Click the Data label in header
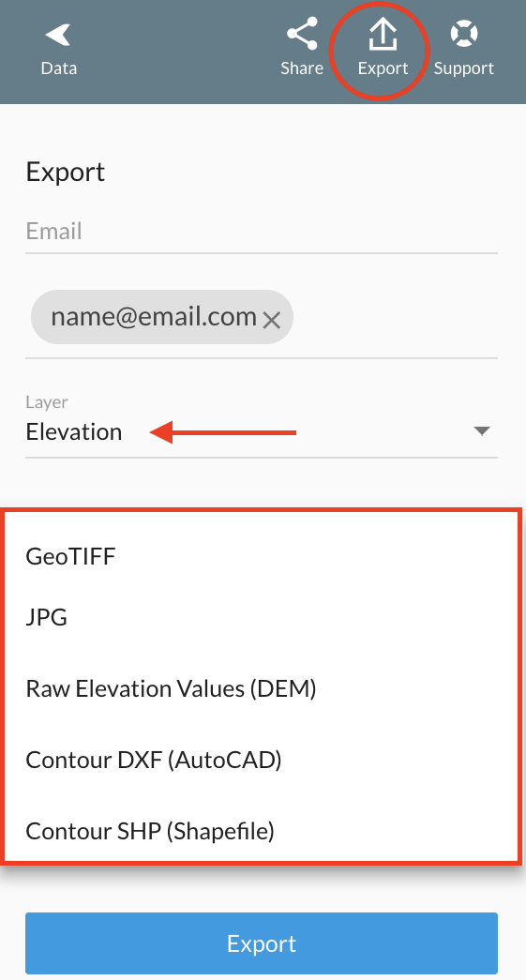 pyautogui.click(x=59, y=68)
